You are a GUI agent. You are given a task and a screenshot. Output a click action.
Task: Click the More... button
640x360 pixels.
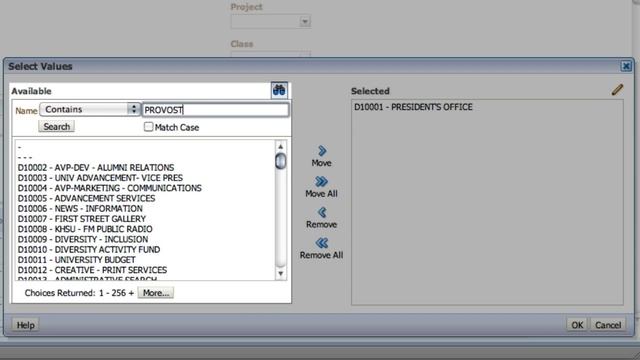coord(156,293)
